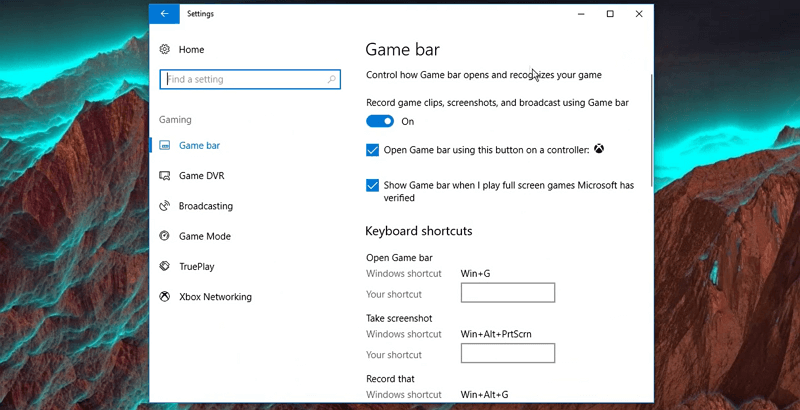Click the settings page vertical scrollbar
This screenshot has width=800, height=410.
pyautogui.click(x=651, y=130)
